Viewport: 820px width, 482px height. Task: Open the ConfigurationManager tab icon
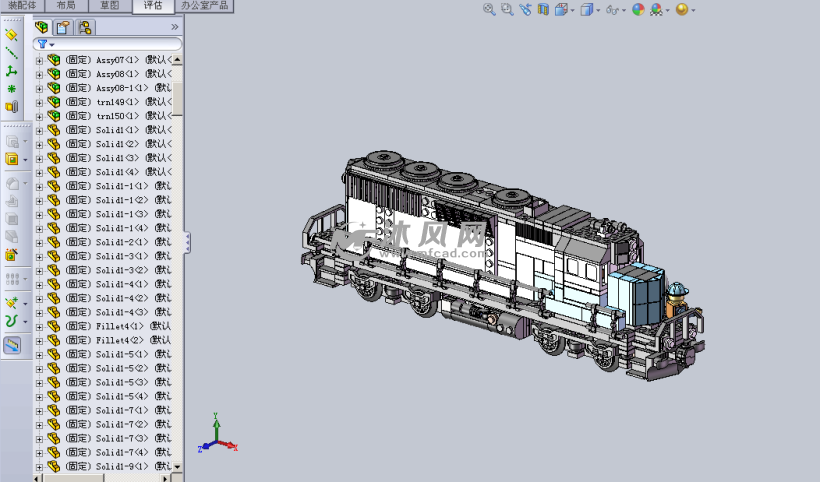tap(85, 27)
